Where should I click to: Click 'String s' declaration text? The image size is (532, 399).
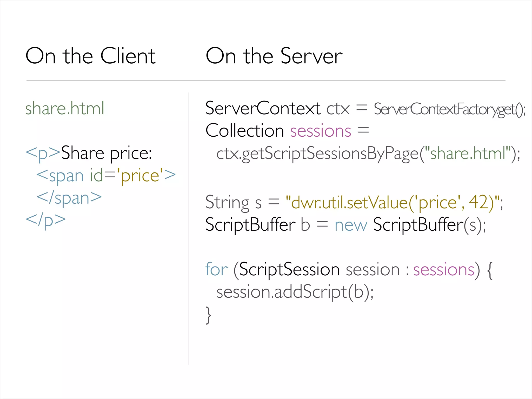pyautogui.click(x=233, y=202)
